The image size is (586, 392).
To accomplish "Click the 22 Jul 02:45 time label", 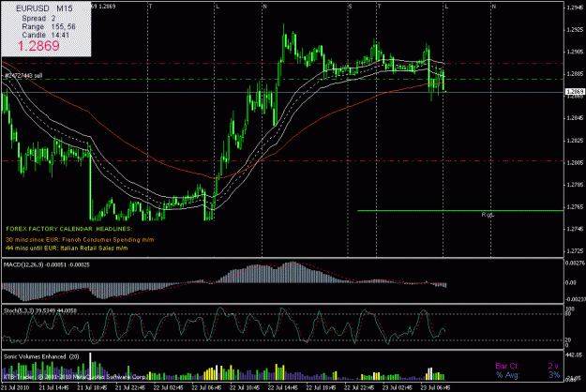I will 168,387.
